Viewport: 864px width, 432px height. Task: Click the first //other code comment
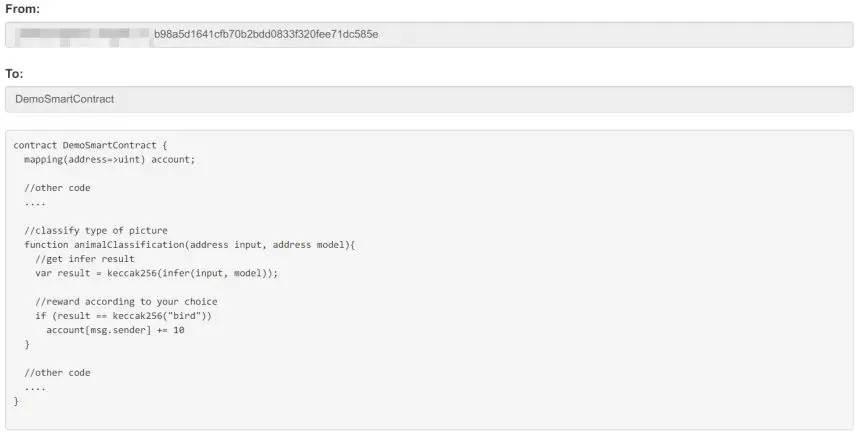pyautogui.click(x=57, y=188)
